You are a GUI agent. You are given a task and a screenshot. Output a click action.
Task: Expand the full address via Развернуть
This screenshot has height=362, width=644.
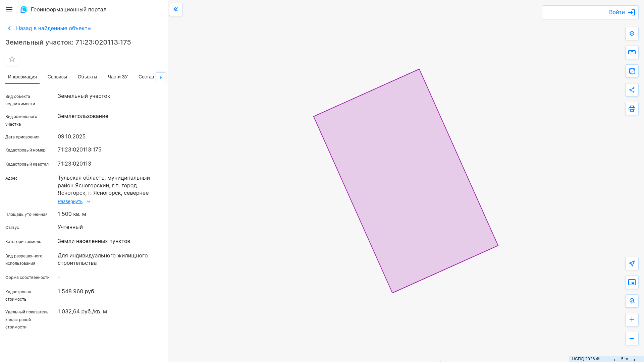click(70, 201)
